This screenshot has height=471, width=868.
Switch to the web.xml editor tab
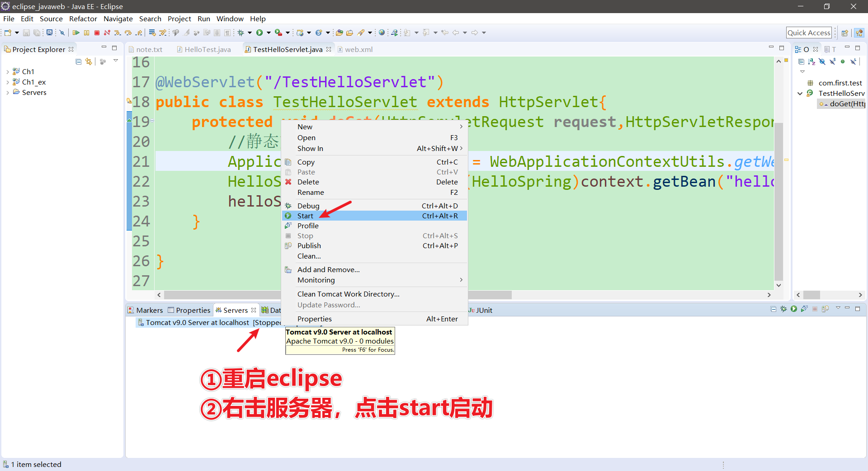point(359,49)
